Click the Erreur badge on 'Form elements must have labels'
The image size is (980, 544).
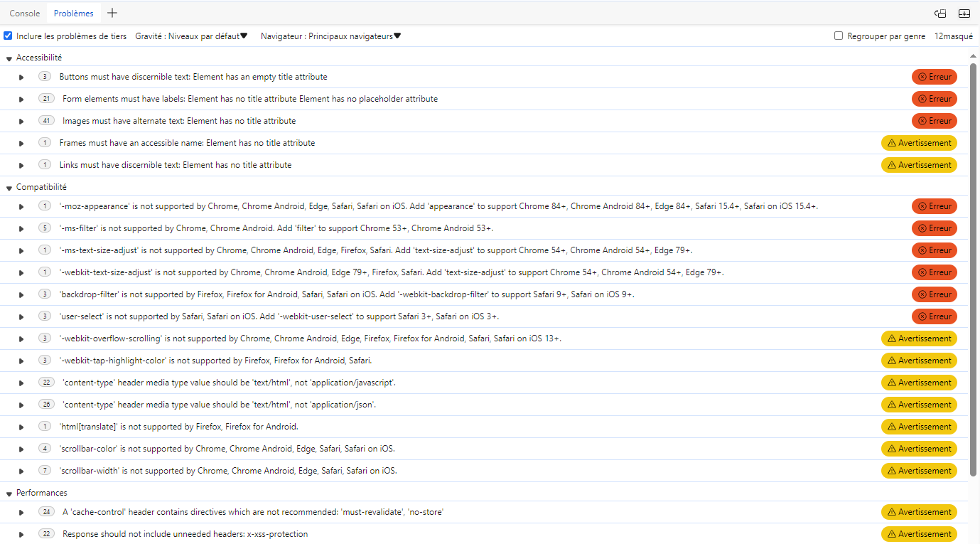pyautogui.click(x=935, y=99)
